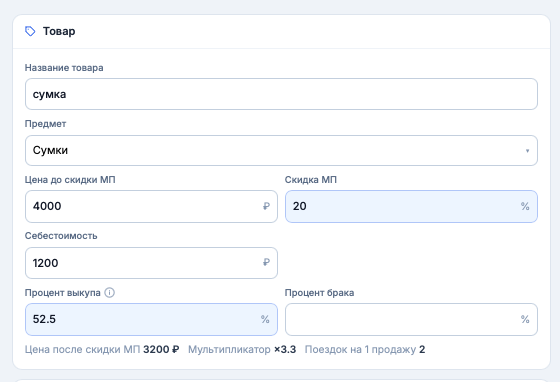The height and width of the screenshot is (382, 560).
Task: Click the percent symbol in Процент выкупа field
Action: (265, 319)
